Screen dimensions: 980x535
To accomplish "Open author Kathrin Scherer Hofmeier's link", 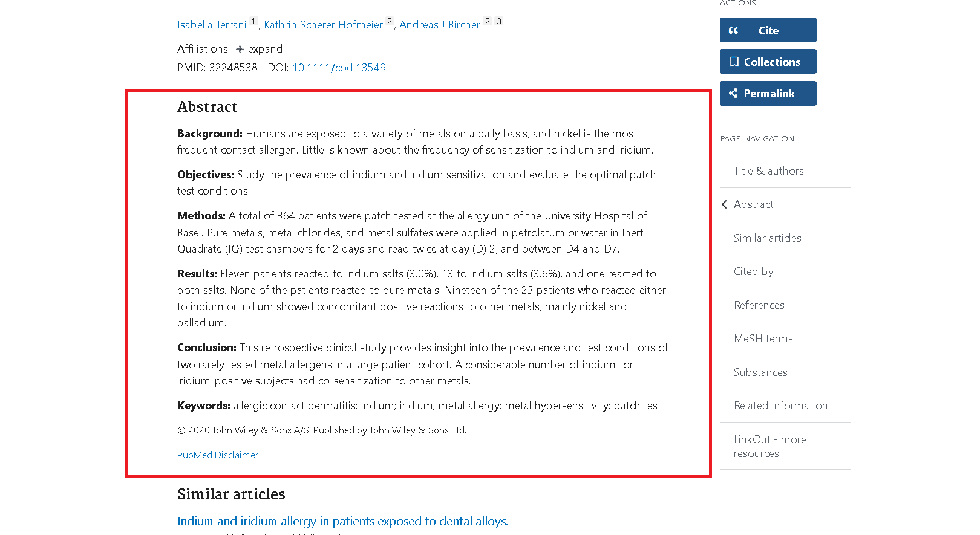I will click(x=323, y=25).
